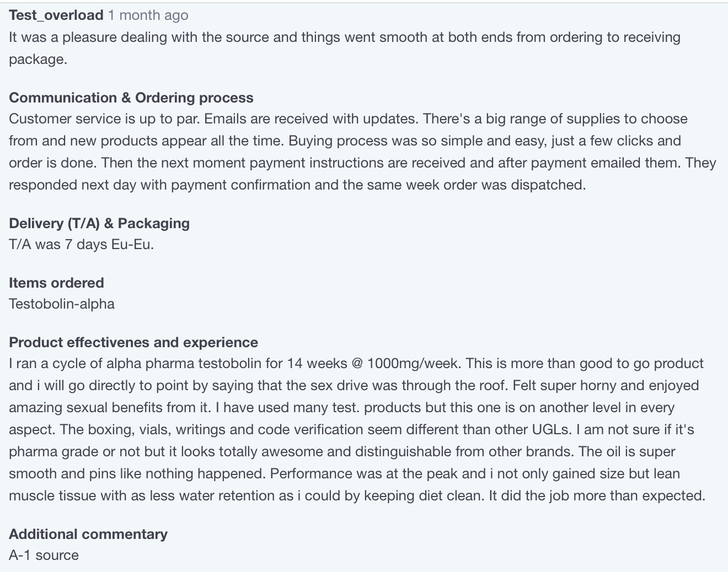
Task: Click the word 'package.' ending the intro
Action: click(38, 60)
